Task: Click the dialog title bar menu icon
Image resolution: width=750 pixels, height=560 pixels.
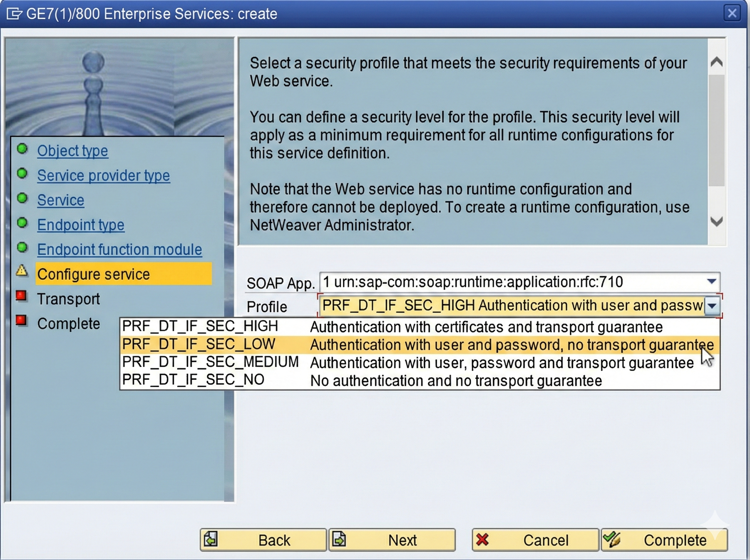Action: point(14,14)
